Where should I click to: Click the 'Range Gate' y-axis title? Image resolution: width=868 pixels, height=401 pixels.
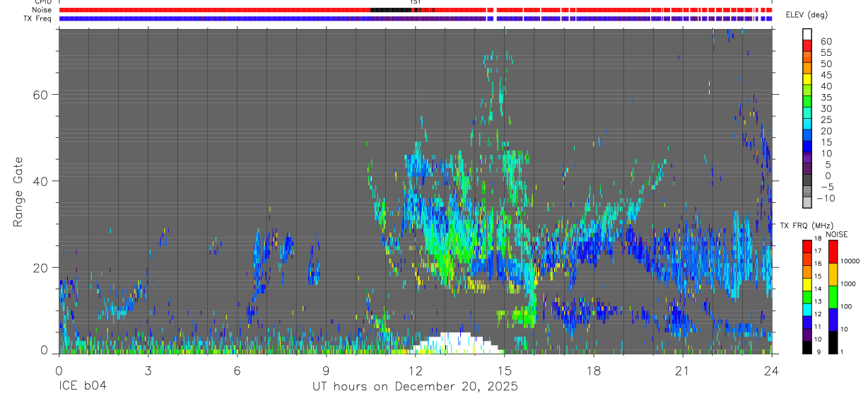(18, 192)
